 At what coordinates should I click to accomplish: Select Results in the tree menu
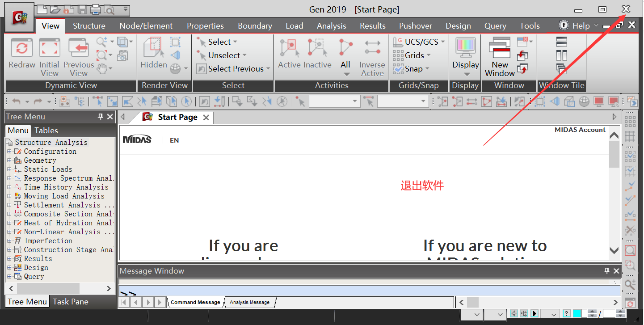pyautogui.click(x=38, y=259)
